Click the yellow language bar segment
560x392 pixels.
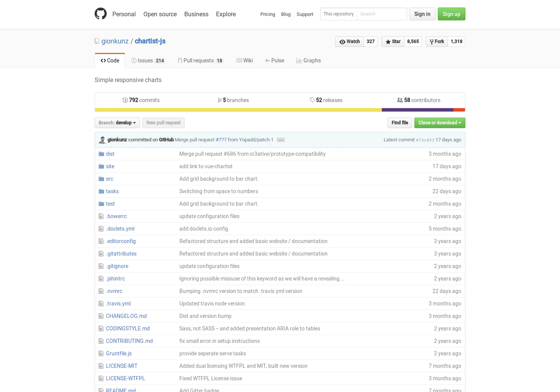point(238,110)
